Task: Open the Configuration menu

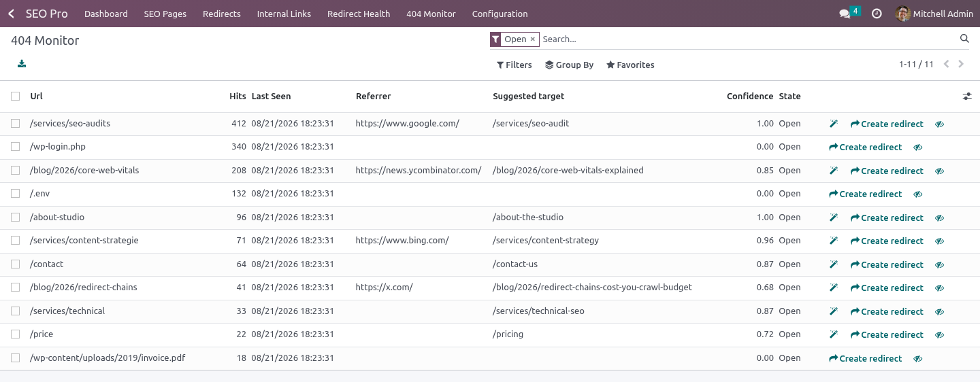Action: [x=500, y=14]
